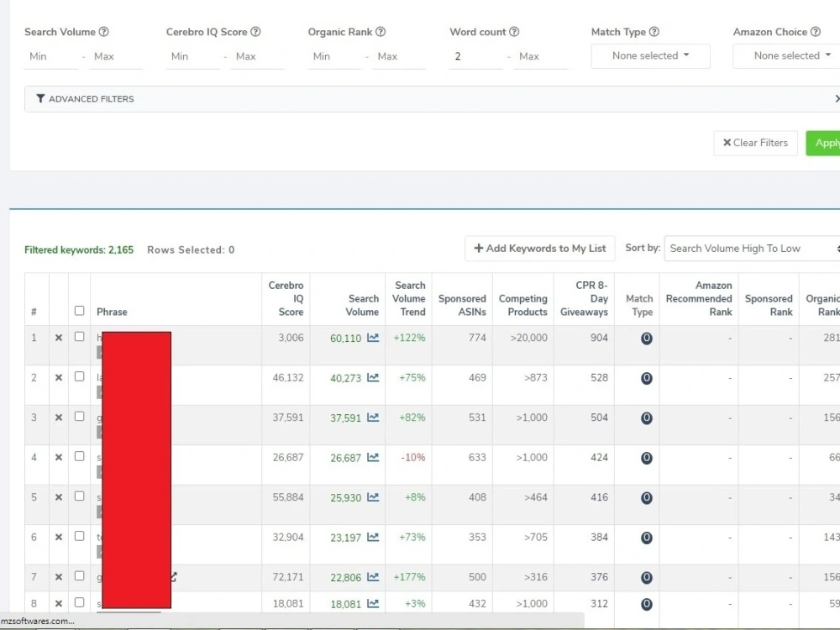Open Word count help icon
Viewport: 840px width, 630px height.
point(514,32)
